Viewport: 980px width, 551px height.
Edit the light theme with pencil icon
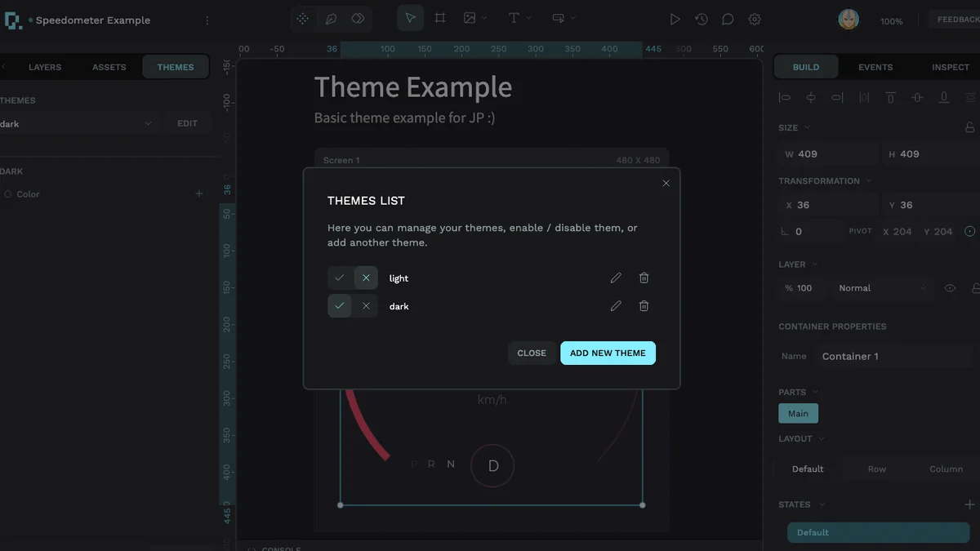coord(616,278)
